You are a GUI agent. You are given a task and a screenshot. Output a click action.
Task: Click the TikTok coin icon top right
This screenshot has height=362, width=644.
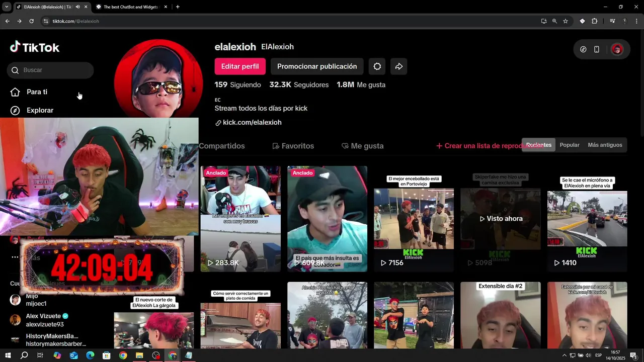[583, 49]
